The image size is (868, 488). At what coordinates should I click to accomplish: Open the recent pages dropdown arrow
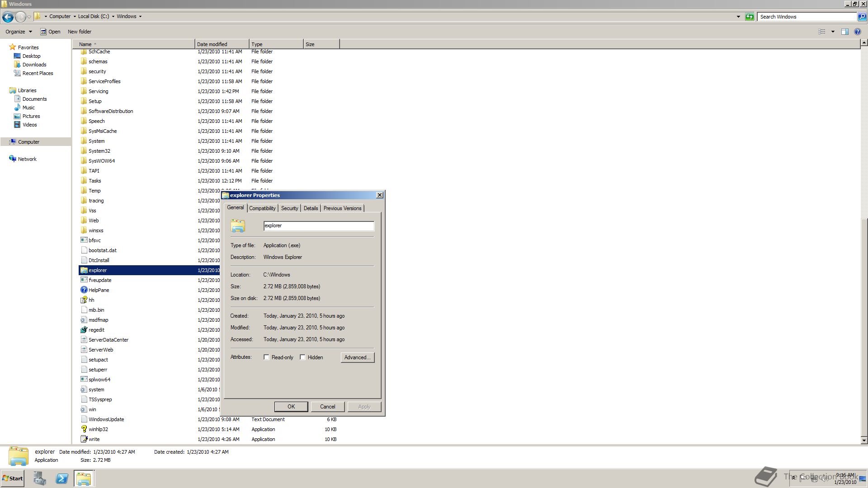pyautogui.click(x=29, y=17)
